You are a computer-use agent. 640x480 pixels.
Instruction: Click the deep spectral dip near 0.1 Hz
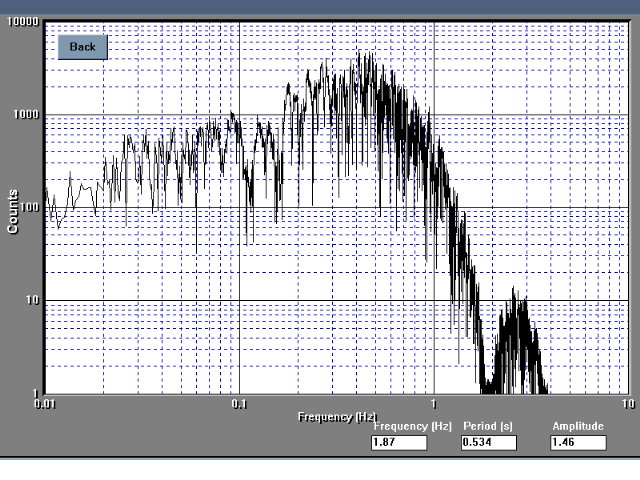249,238
